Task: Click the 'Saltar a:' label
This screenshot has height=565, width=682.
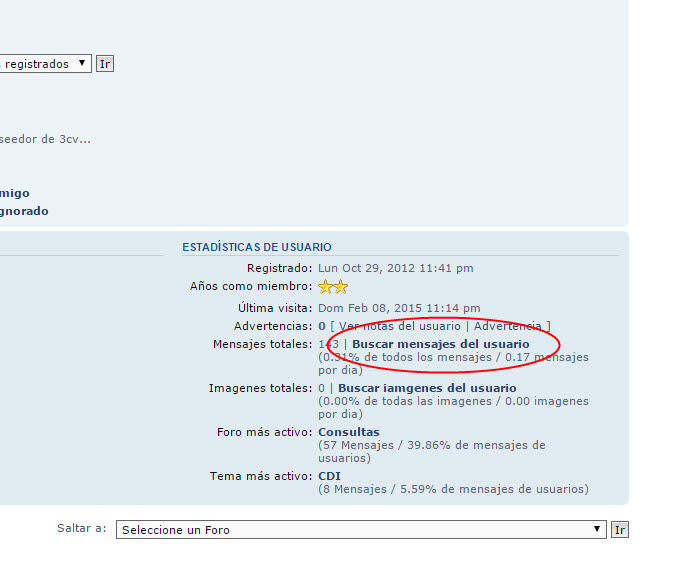Action: click(81, 529)
